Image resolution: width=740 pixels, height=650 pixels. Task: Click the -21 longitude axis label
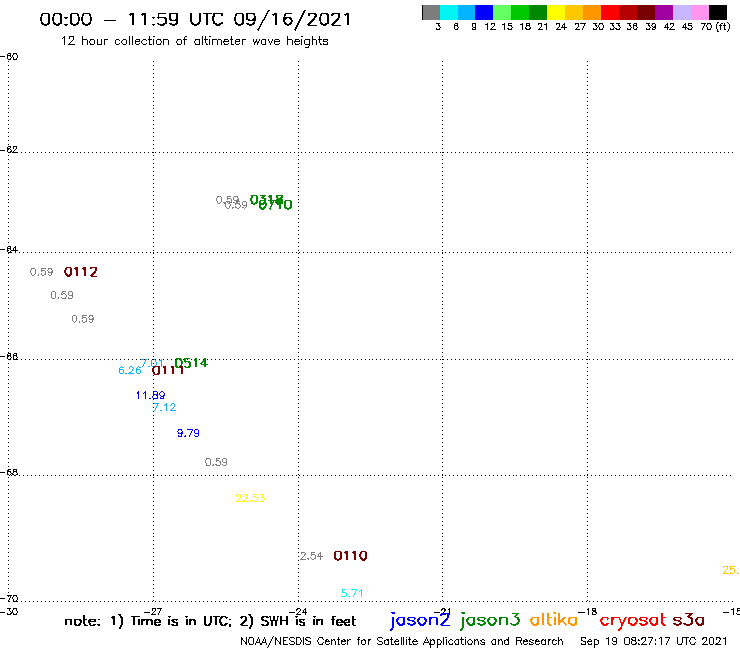tap(443, 612)
